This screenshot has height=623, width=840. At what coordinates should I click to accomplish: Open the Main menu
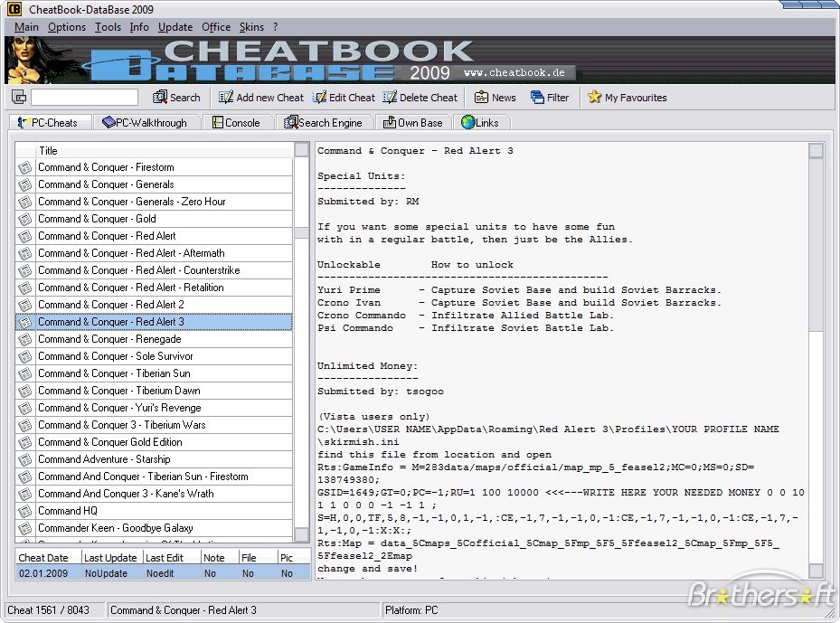(26, 27)
